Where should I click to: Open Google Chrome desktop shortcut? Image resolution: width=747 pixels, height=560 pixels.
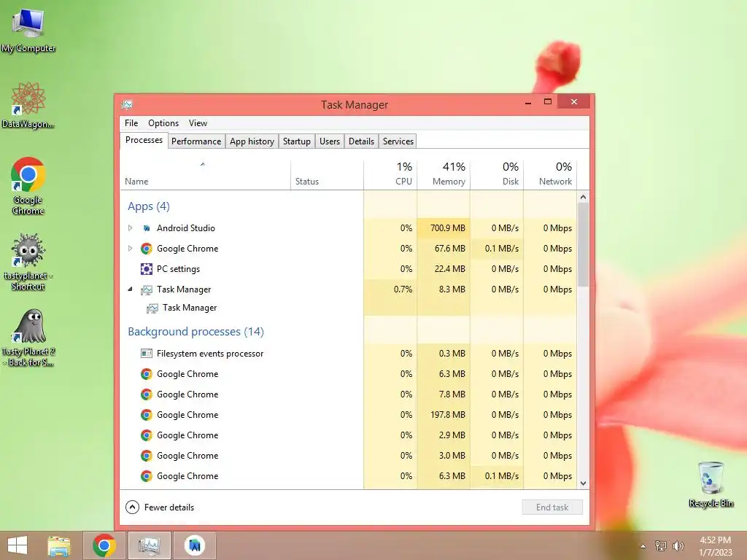click(28, 186)
